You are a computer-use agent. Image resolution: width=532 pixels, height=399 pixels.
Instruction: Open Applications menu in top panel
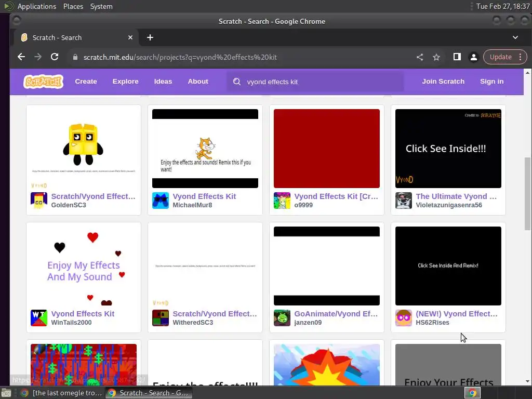37,6
